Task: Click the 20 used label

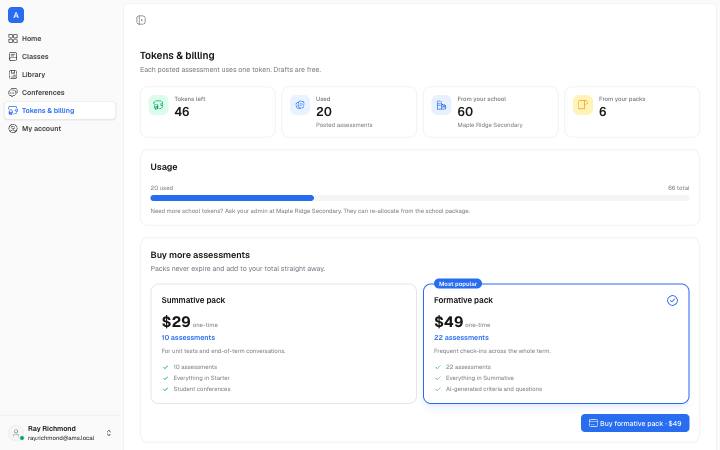Action: (x=162, y=188)
